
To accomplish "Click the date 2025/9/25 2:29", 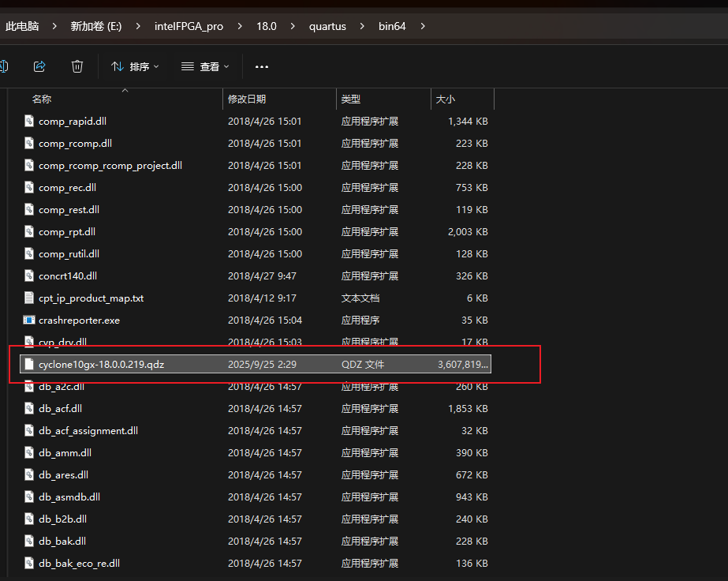I will pos(263,365).
